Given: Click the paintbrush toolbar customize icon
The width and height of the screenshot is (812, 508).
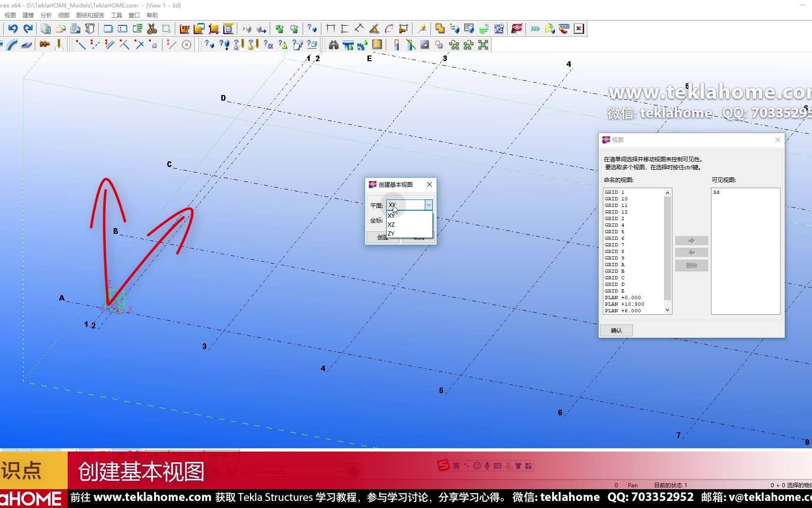Looking at the screenshot, I should click(564, 29).
